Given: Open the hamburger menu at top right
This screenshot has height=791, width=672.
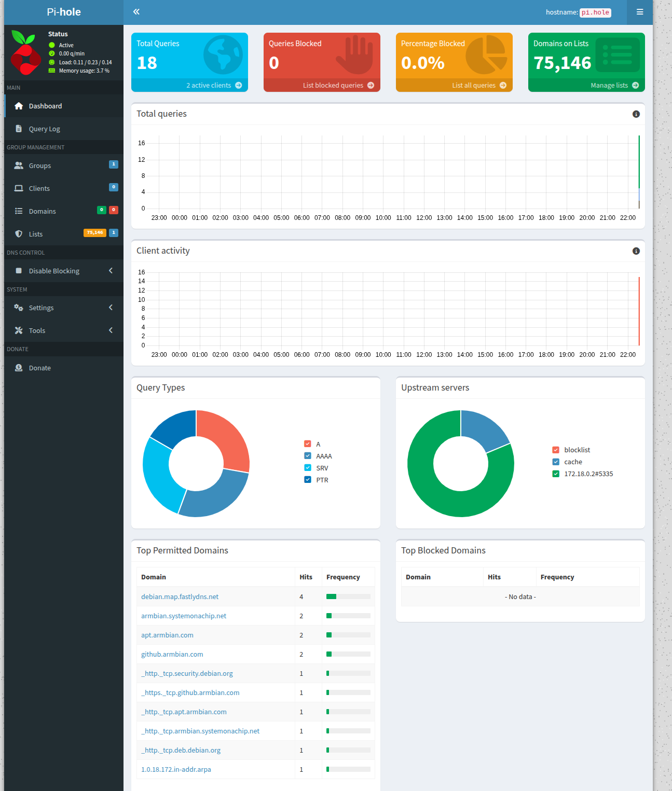Looking at the screenshot, I should tap(639, 12).
